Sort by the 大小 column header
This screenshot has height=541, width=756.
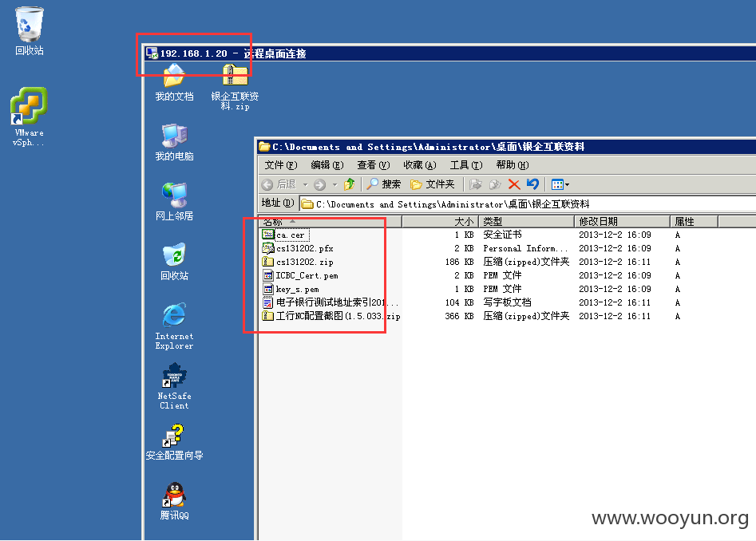point(440,222)
